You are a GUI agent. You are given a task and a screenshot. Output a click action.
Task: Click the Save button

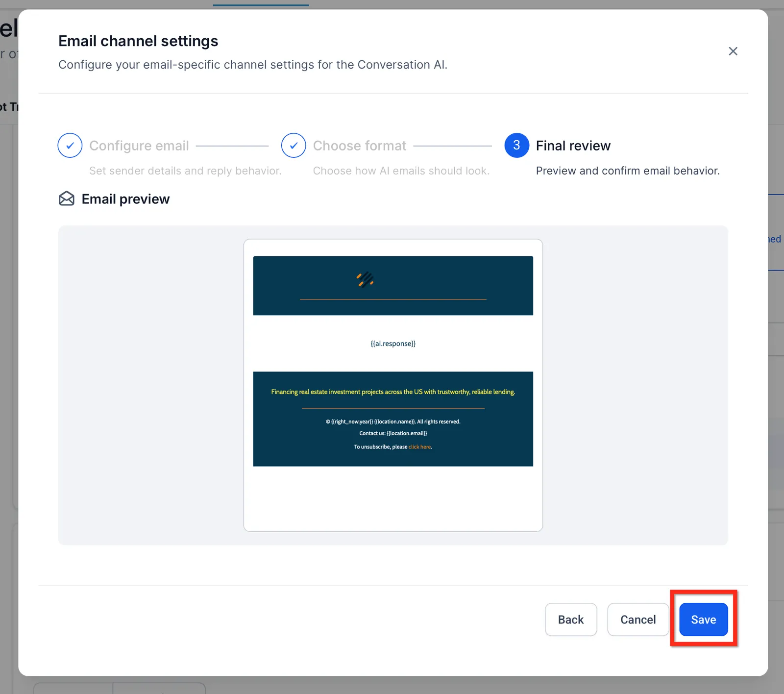point(703,620)
